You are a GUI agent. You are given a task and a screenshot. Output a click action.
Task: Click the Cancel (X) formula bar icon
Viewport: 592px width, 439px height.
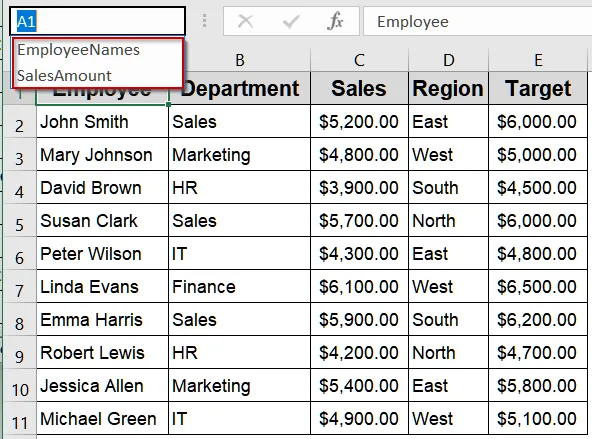tap(245, 21)
